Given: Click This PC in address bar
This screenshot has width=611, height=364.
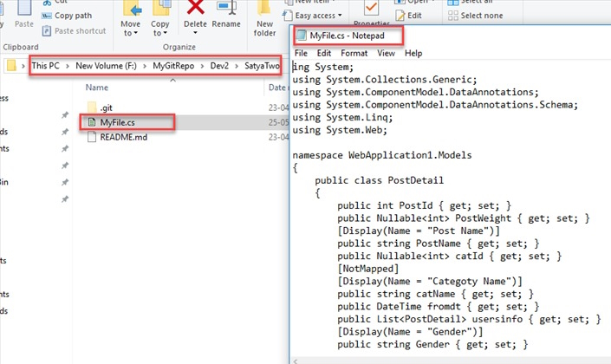Looking at the screenshot, I should coord(46,66).
